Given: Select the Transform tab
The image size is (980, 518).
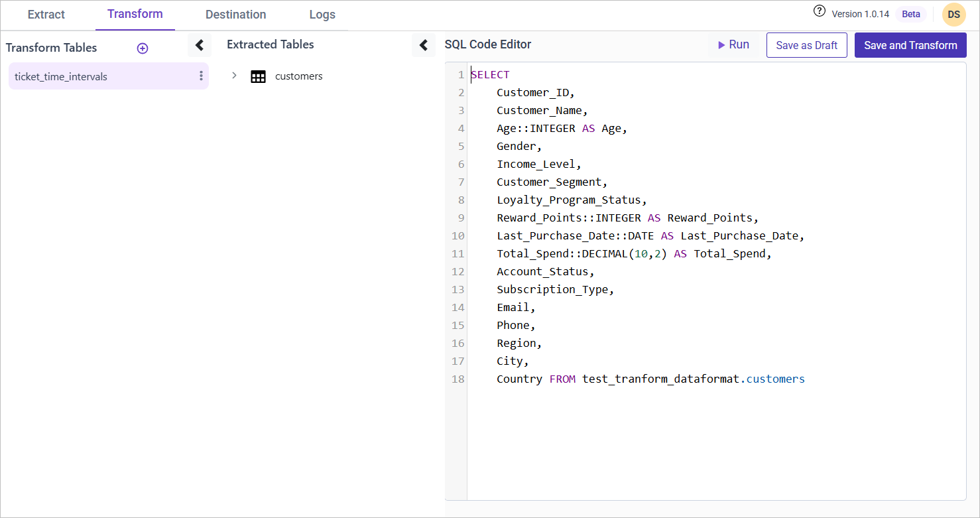Looking at the screenshot, I should [x=135, y=14].
